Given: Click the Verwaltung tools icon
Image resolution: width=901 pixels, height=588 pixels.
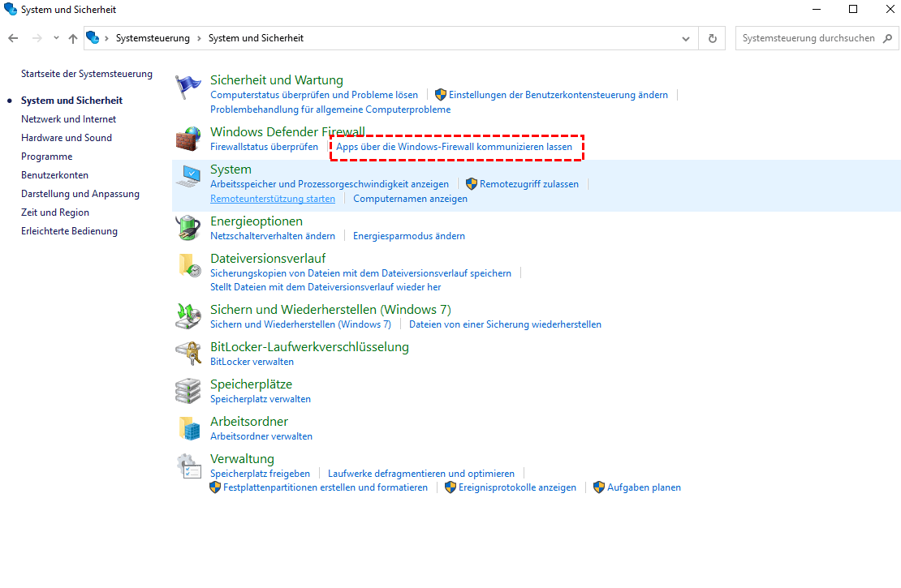Looking at the screenshot, I should click(188, 466).
